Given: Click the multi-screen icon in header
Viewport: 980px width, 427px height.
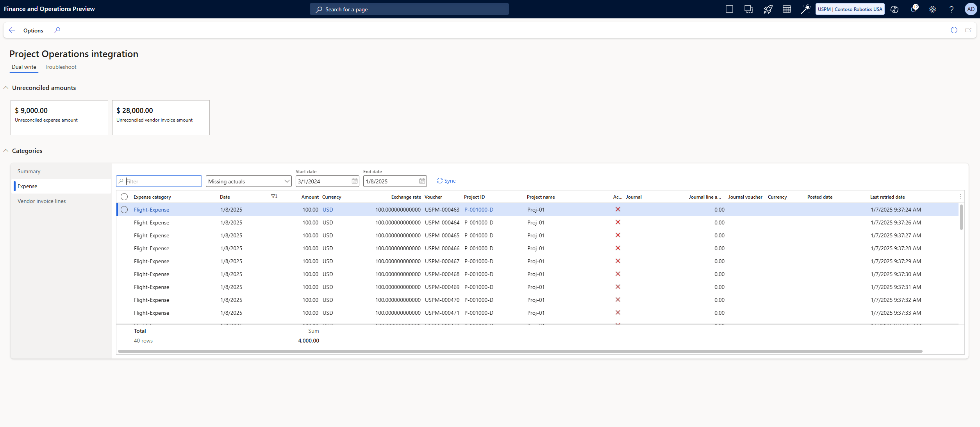Looking at the screenshot, I should pos(748,9).
